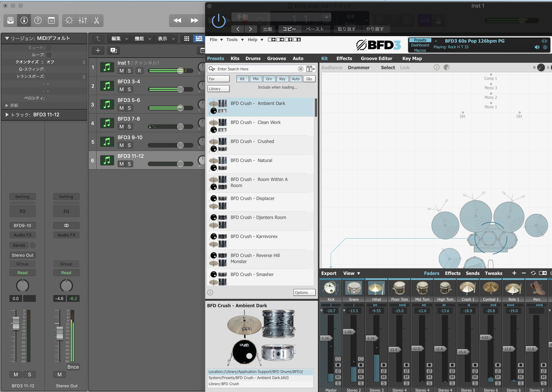Click the kit view info icon
Screen dimensions: 552x392
(436, 68)
